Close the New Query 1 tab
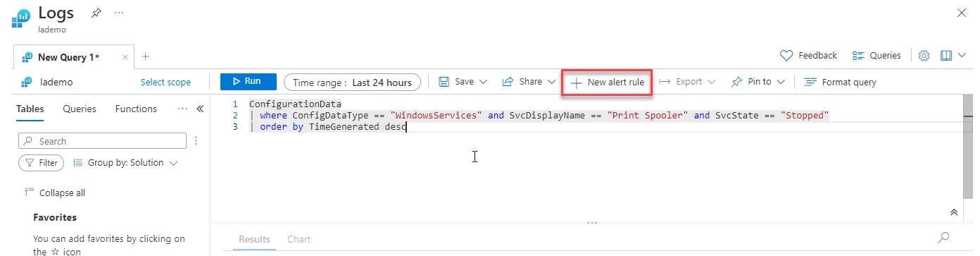 126,57
